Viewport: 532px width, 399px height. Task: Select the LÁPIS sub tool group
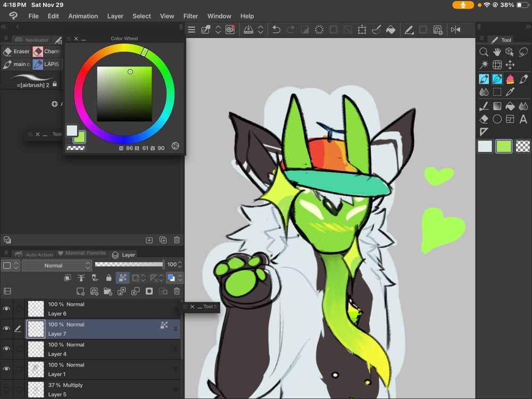click(x=46, y=64)
